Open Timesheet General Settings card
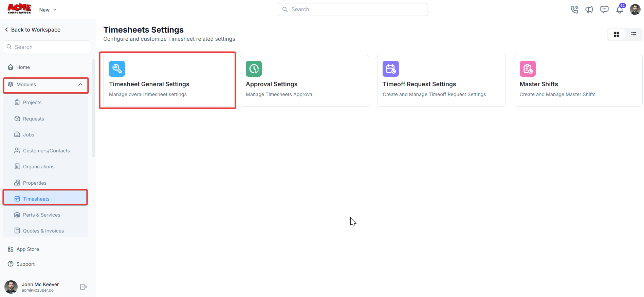644x297 pixels. (x=168, y=81)
